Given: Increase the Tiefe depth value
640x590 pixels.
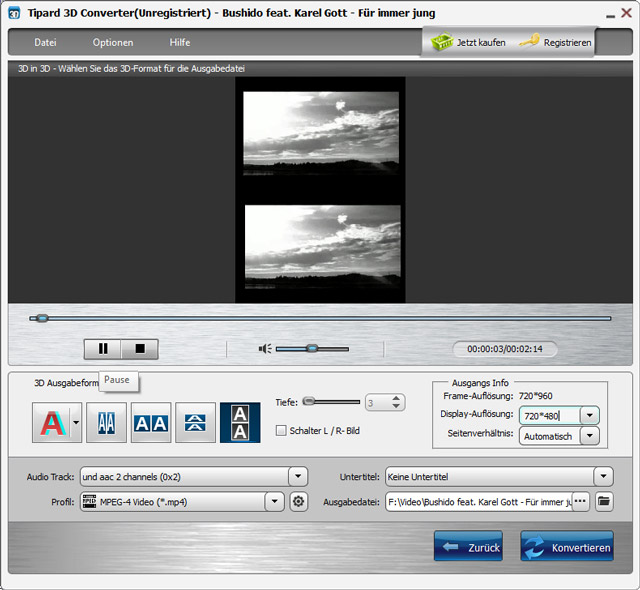Looking at the screenshot, I should pos(396,398).
